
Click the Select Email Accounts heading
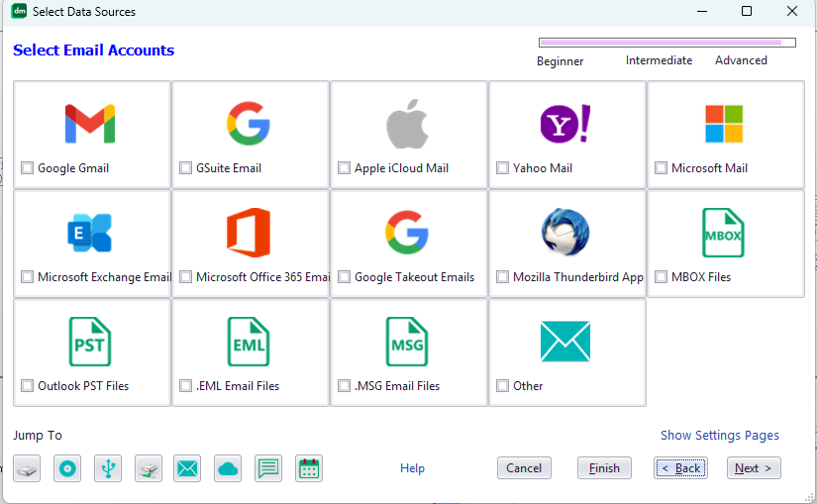pyautogui.click(x=94, y=50)
